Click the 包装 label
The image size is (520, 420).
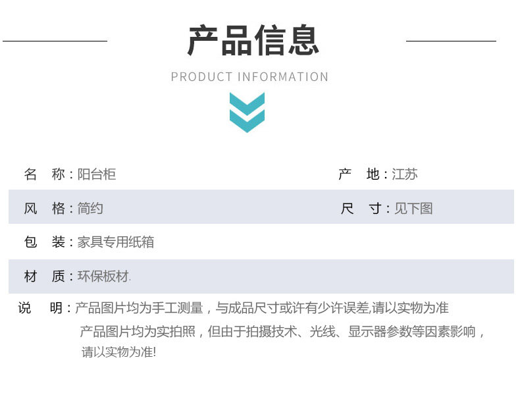pos(45,242)
